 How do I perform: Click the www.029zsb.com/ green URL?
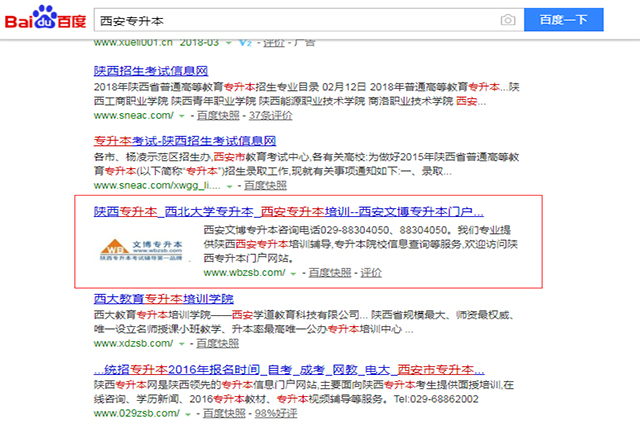pos(137,413)
